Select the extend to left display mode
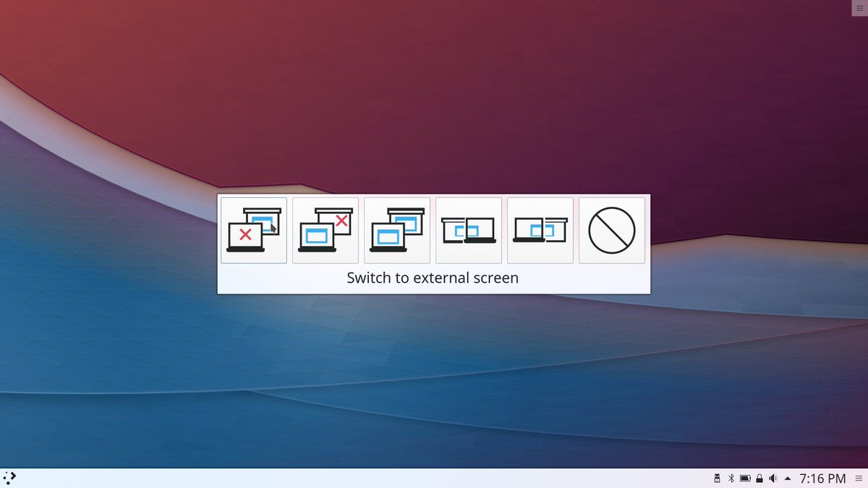 (x=468, y=230)
